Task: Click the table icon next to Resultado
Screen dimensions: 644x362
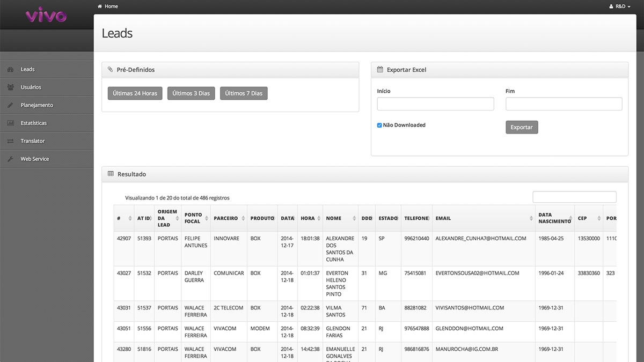Action: (111, 174)
